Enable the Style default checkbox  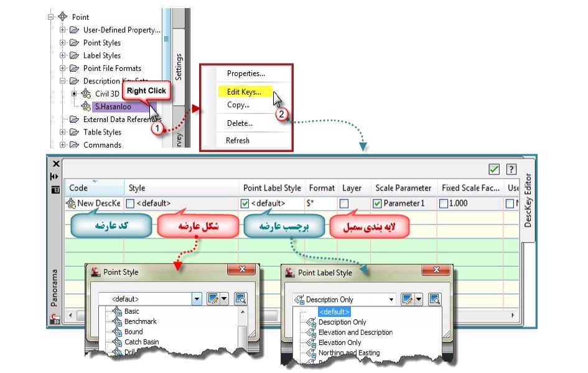(x=130, y=204)
